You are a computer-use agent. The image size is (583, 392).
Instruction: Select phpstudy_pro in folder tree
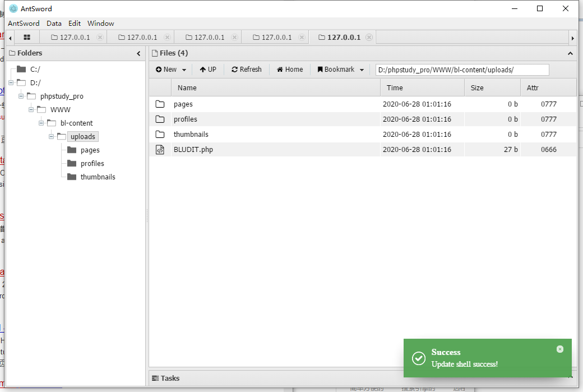(62, 96)
